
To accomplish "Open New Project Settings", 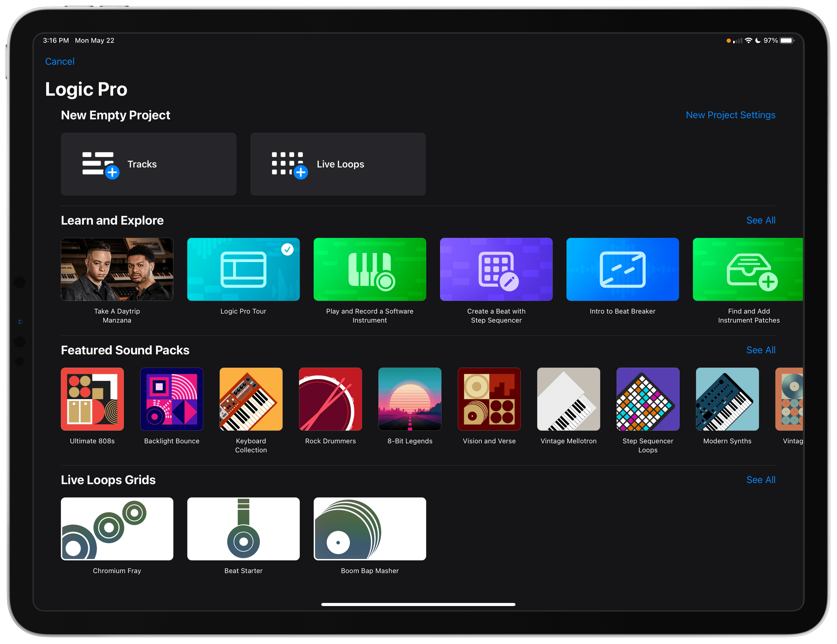I will (x=730, y=115).
